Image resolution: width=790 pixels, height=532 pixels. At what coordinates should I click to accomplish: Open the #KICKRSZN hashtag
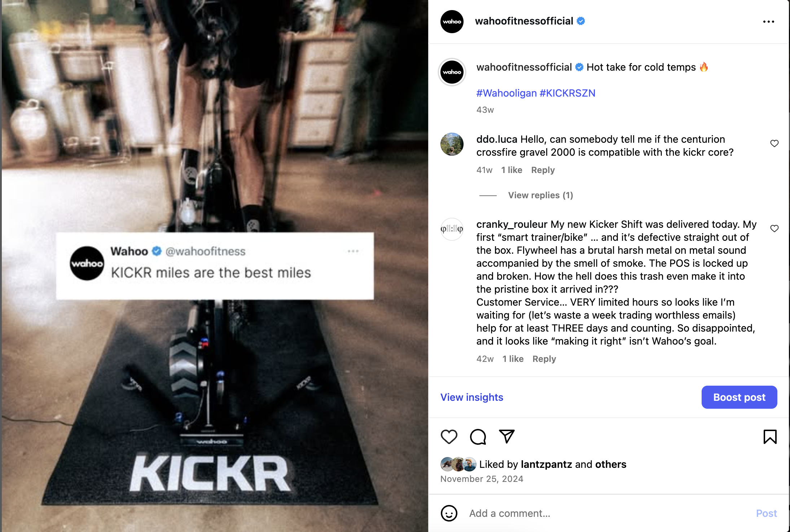click(567, 93)
